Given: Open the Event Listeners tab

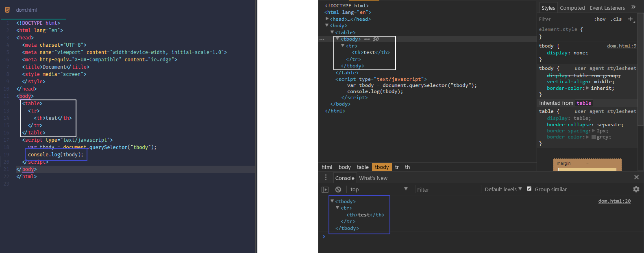Looking at the screenshot, I should [607, 8].
